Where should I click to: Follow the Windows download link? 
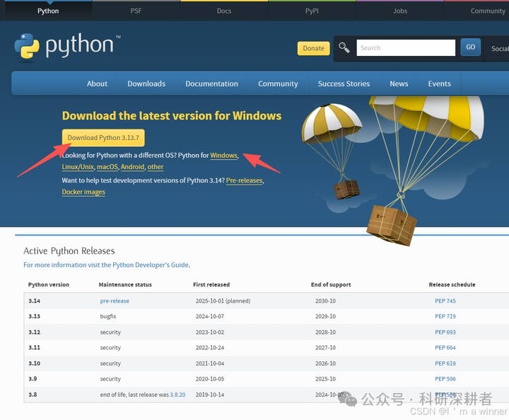coord(223,156)
